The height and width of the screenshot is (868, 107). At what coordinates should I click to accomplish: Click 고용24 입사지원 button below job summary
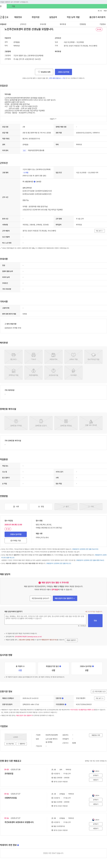pos(63,72)
